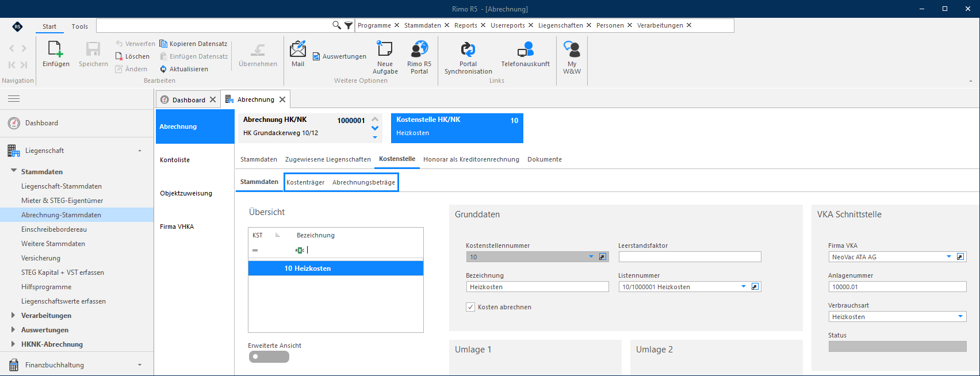Open lookup button next to Kostenstellennummer
The height and width of the screenshot is (376, 980).
click(x=603, y=257)
